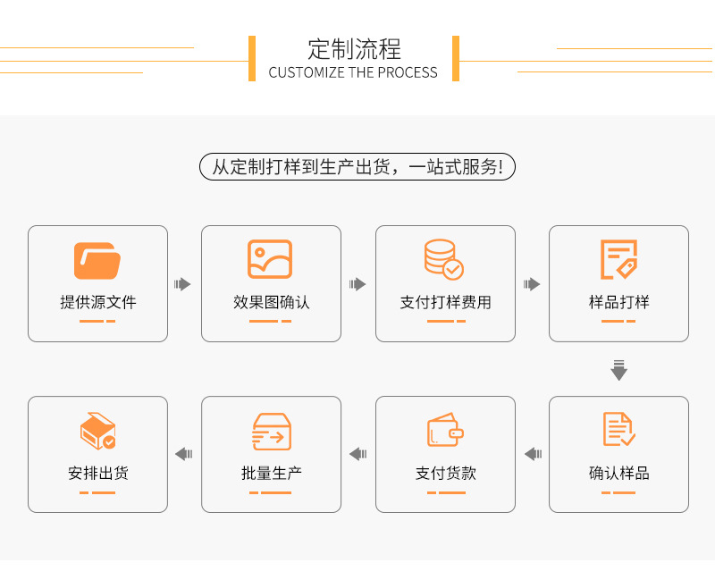Click the picture icon above 效果图确认

click(x=270, y=259)
